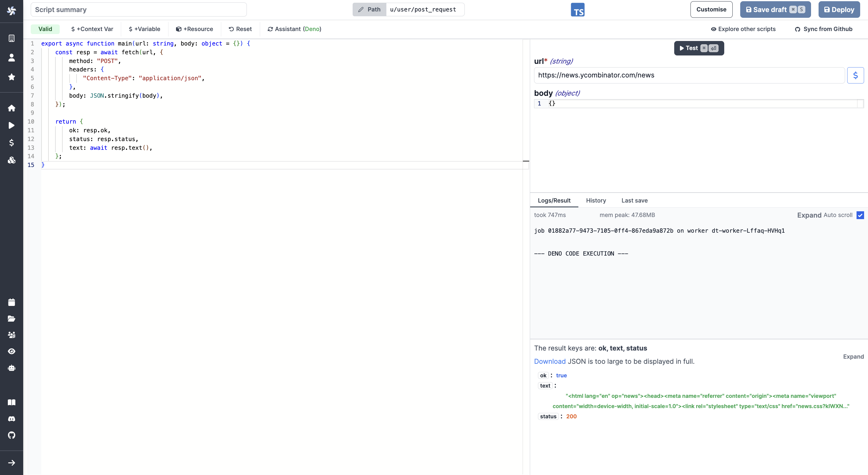868x475 pixels.
Task: Switch to the Last save tab
Action: (x=634, y=200)
